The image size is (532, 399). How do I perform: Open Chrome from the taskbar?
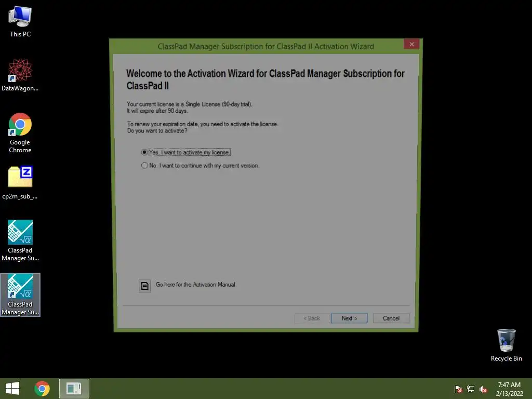[42, 389]
